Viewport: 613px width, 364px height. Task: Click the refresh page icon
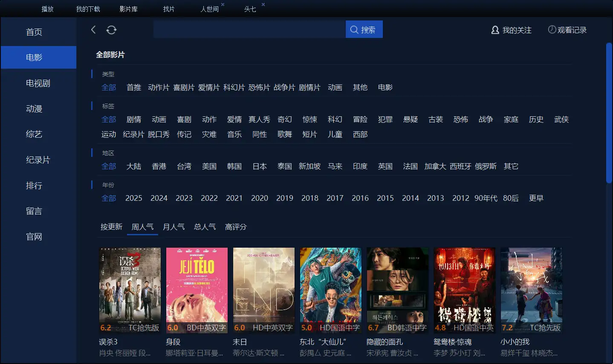coord(111,30)
